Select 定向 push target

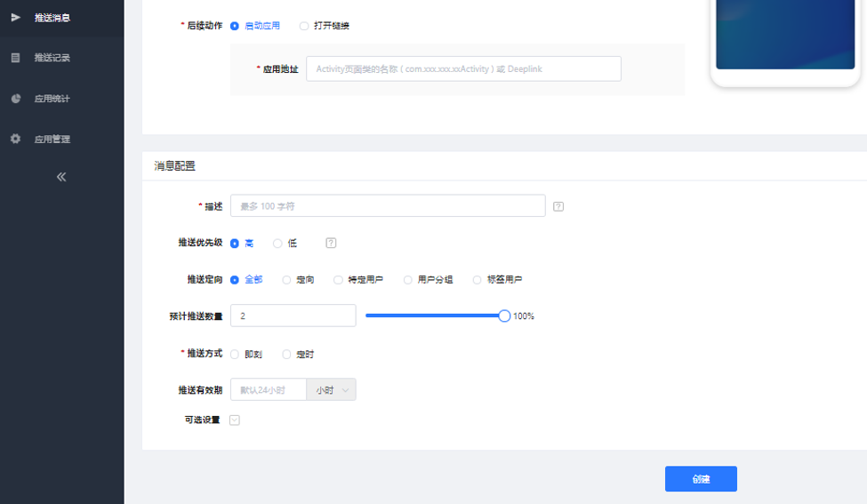tap(286, 280)
